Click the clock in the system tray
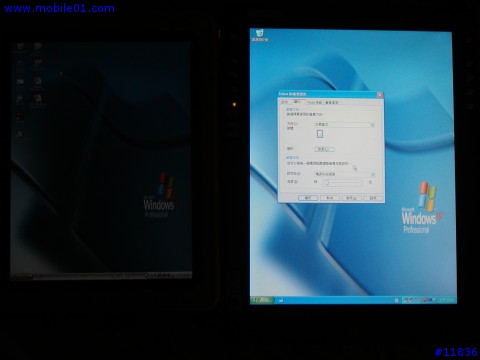This screenshot has width=480, height=360. 448,300
